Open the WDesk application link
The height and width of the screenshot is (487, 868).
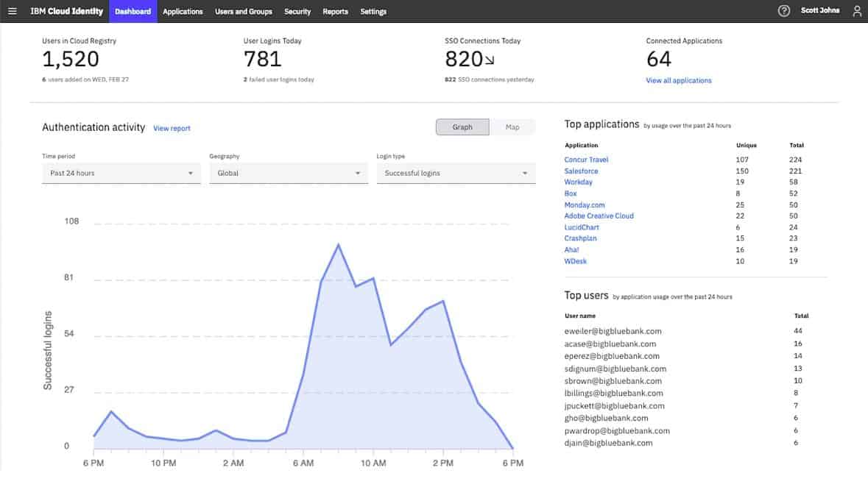click(x=576, y=261)
